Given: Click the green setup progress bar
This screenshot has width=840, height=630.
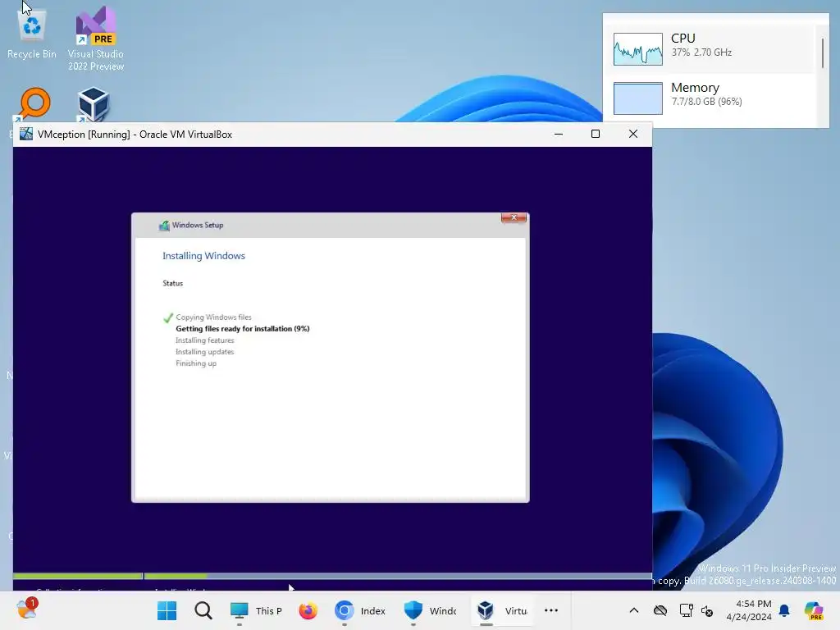Looking at the screenshot, I should (110, 577).
